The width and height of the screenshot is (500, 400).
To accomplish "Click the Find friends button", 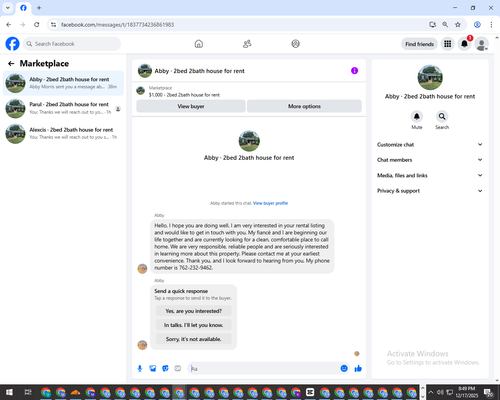I will point(419,44).
